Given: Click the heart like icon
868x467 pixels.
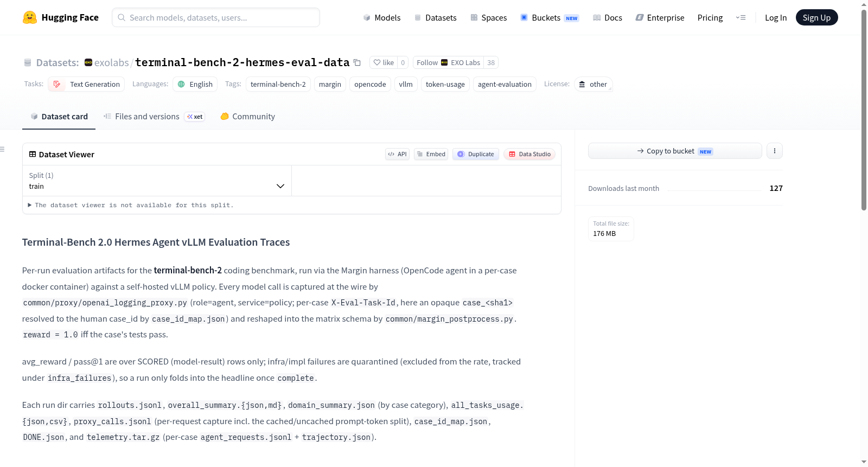Looking at the screenshot, I should click(377, 62).
